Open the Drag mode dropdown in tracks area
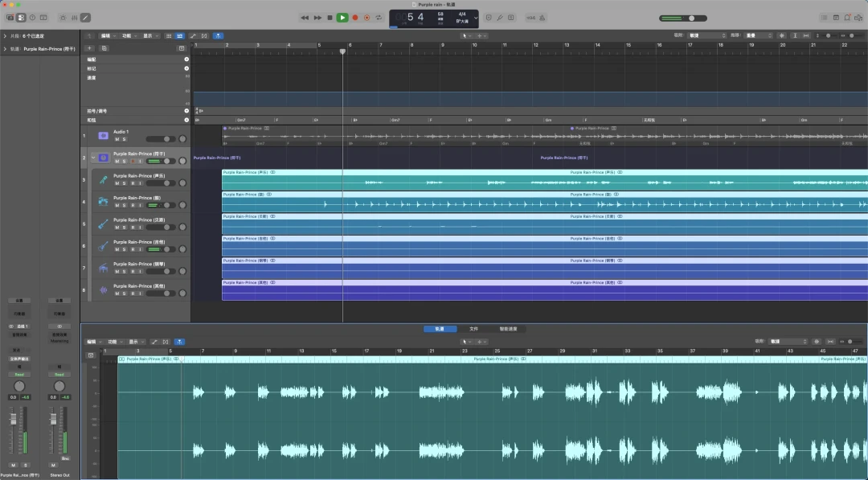Screen dimensions: 868x480 pyautogui.click(x=759, y=35)
